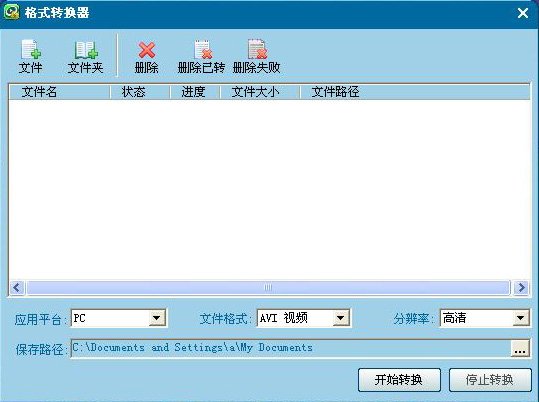Click the left scroll arrow of file list
The image size is (539, 402).
pos(17,287)
